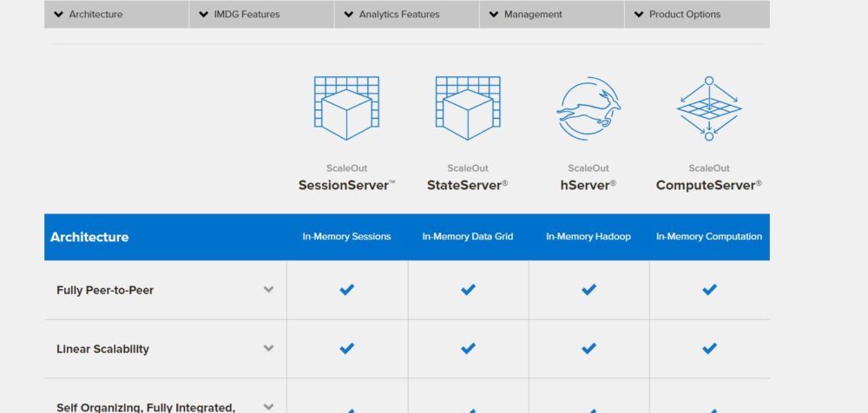The height and width of the screenshot is (413, 868).
Task: Open the IMDG Features dropdown
Action: (261, 14)
